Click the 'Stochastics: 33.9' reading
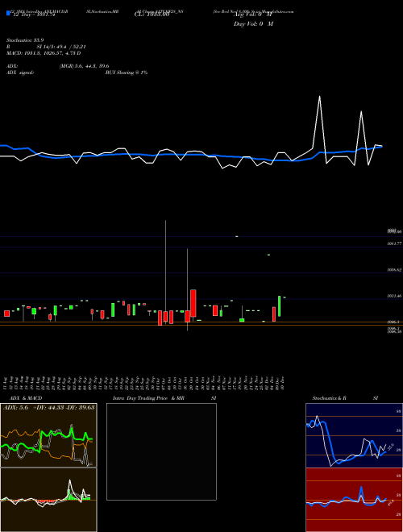This screenshot has width=403, height=532. (x=25, y=40)
